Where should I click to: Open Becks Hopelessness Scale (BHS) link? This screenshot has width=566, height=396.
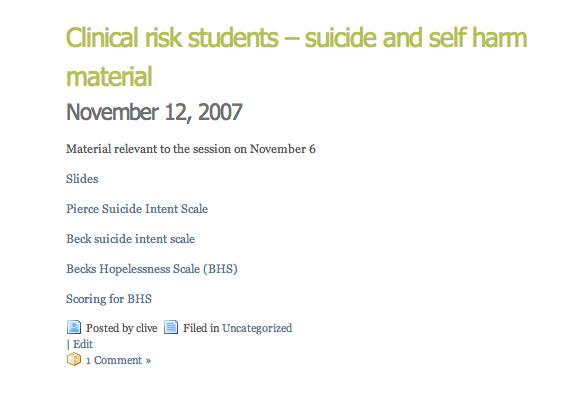point(152,269)
